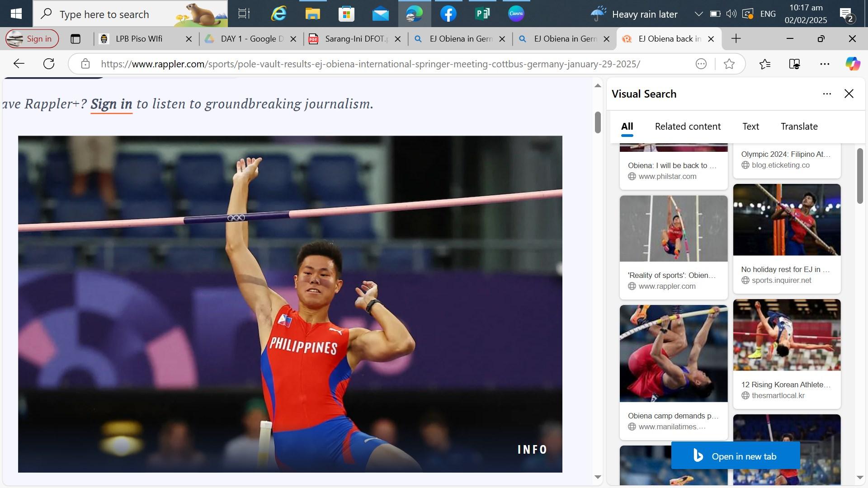View site information via the lock icon

[x=85, y=64]
